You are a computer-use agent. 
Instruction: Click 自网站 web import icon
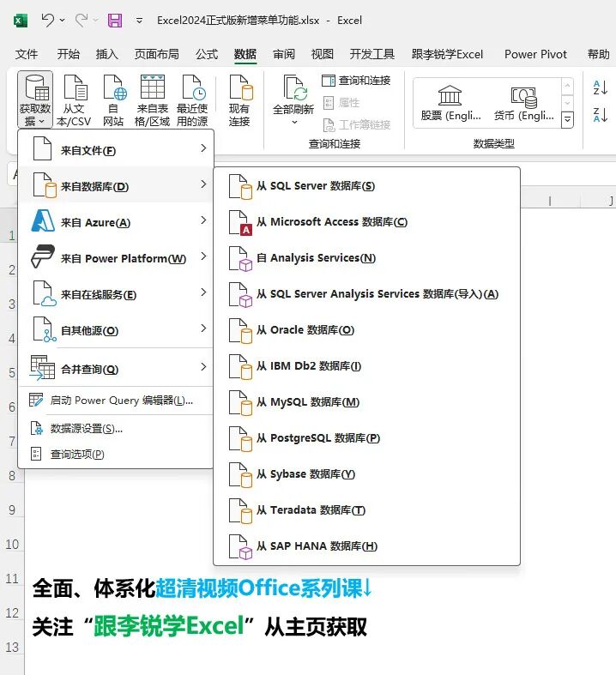113,99
